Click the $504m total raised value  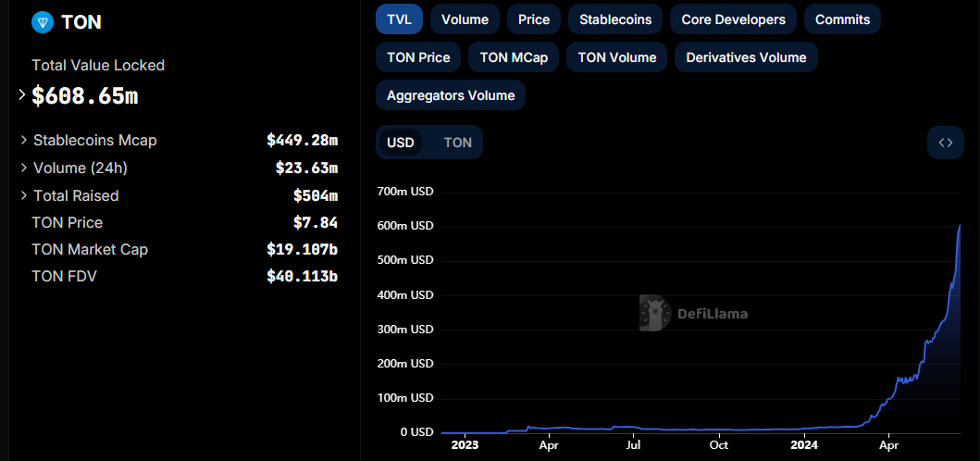(316, 195)
